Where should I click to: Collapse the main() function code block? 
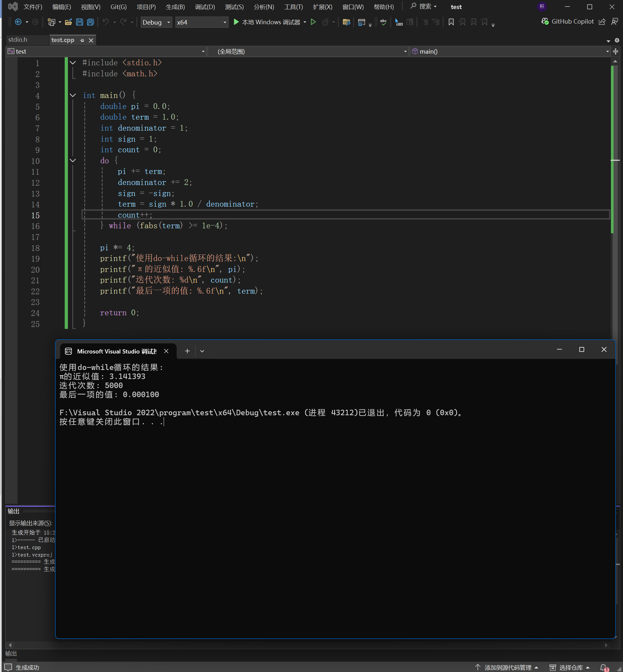pos(73,95)
